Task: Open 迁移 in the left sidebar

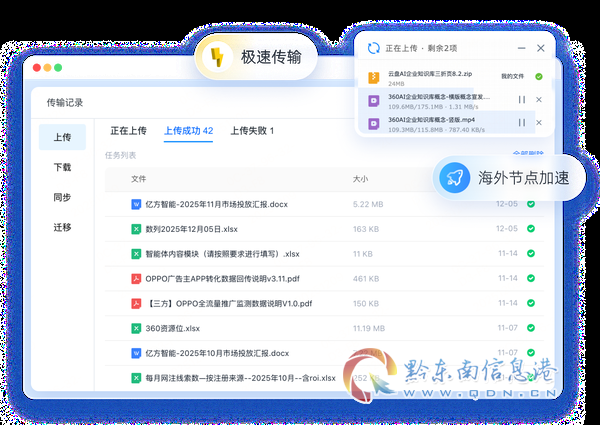Action: coord(62,227)
